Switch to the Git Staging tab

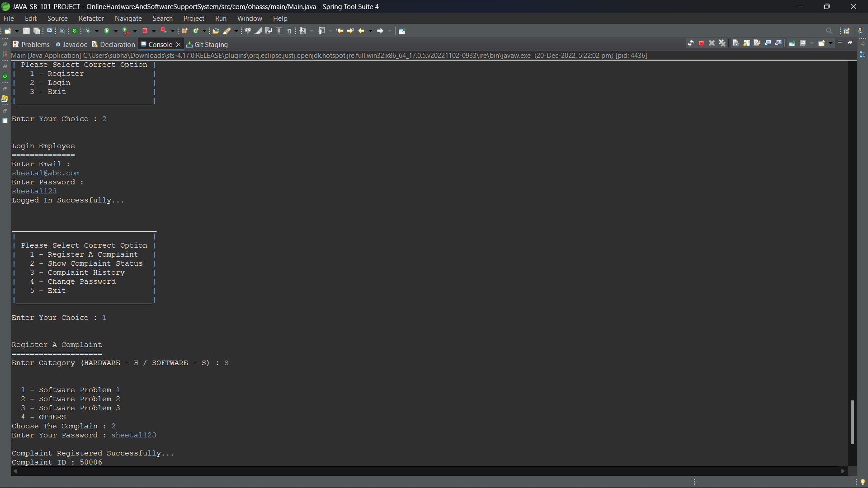(x=207, y=44)
